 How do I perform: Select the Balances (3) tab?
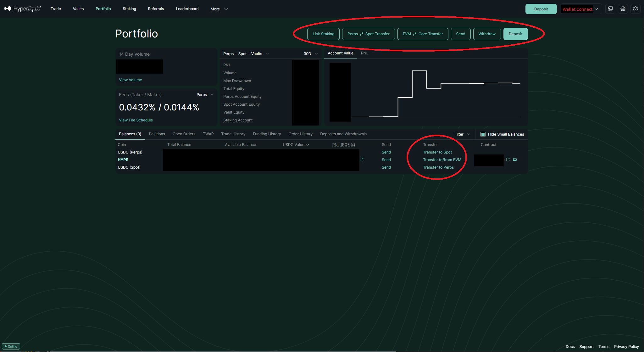pos(130,134)
